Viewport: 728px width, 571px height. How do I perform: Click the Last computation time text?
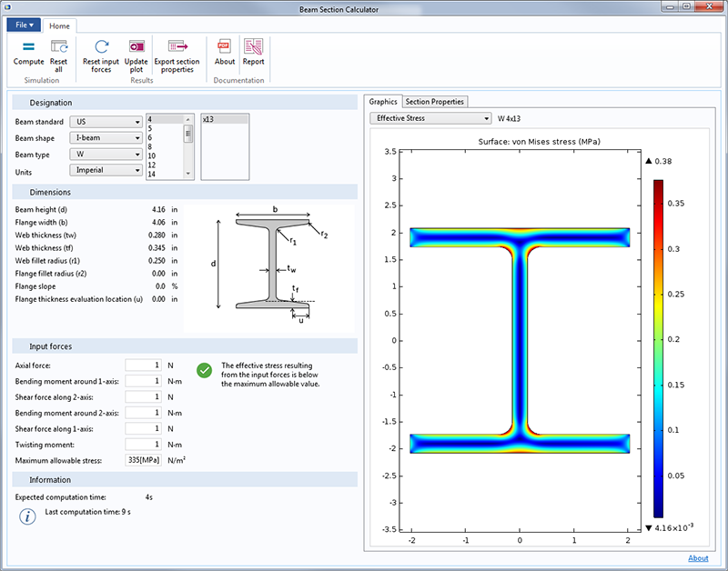tap(87, 512)
